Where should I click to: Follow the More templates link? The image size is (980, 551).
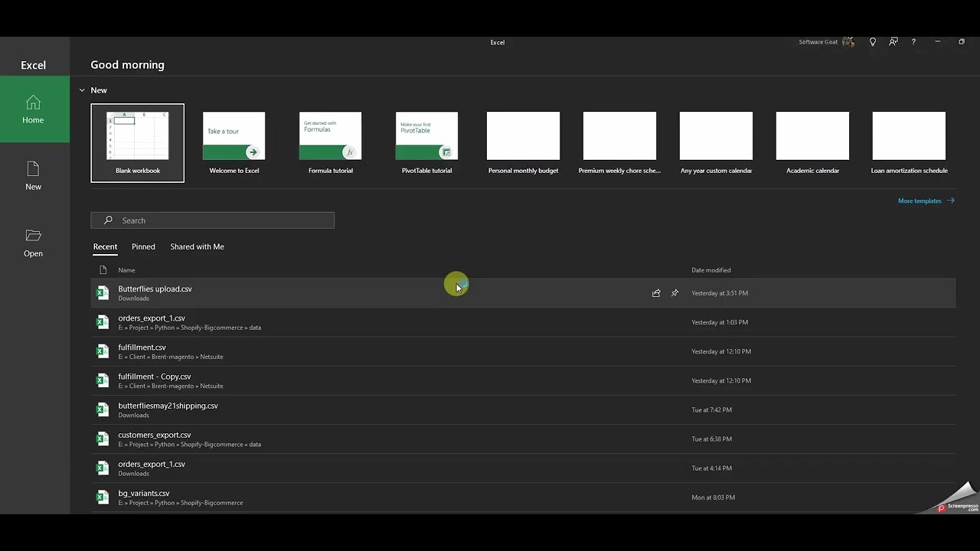926,201
